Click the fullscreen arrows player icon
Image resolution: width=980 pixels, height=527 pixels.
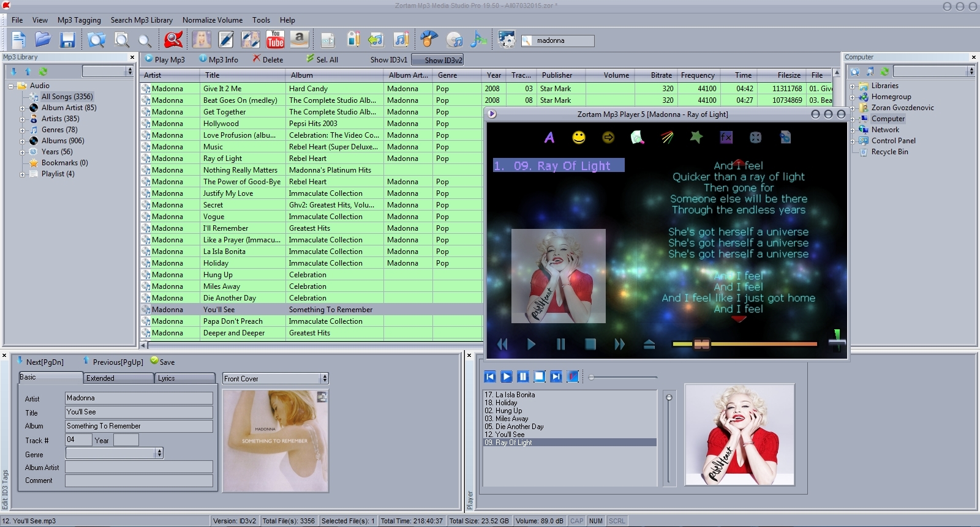point(756,138)
